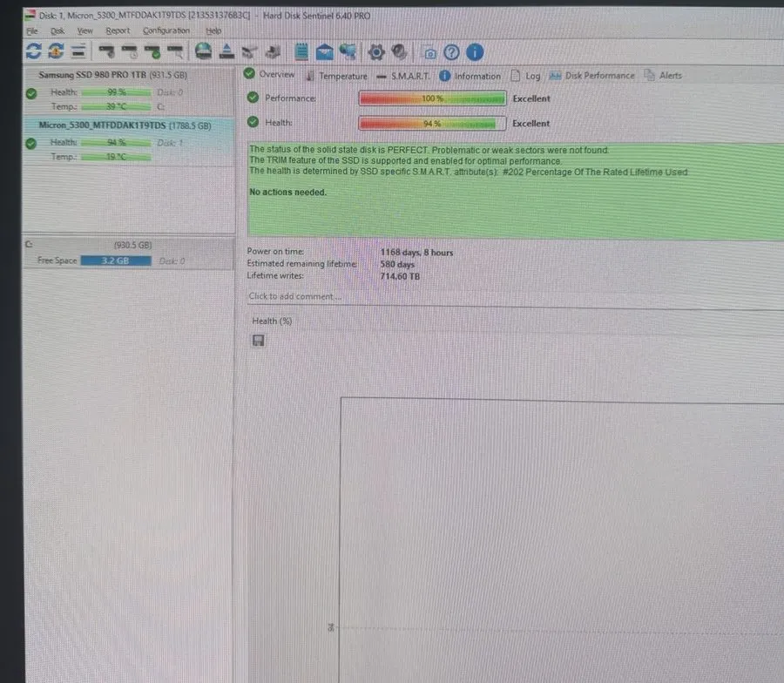784x683 pixels.
Task: Click the disk icon with green checkmark
Action: click(152, 51)
